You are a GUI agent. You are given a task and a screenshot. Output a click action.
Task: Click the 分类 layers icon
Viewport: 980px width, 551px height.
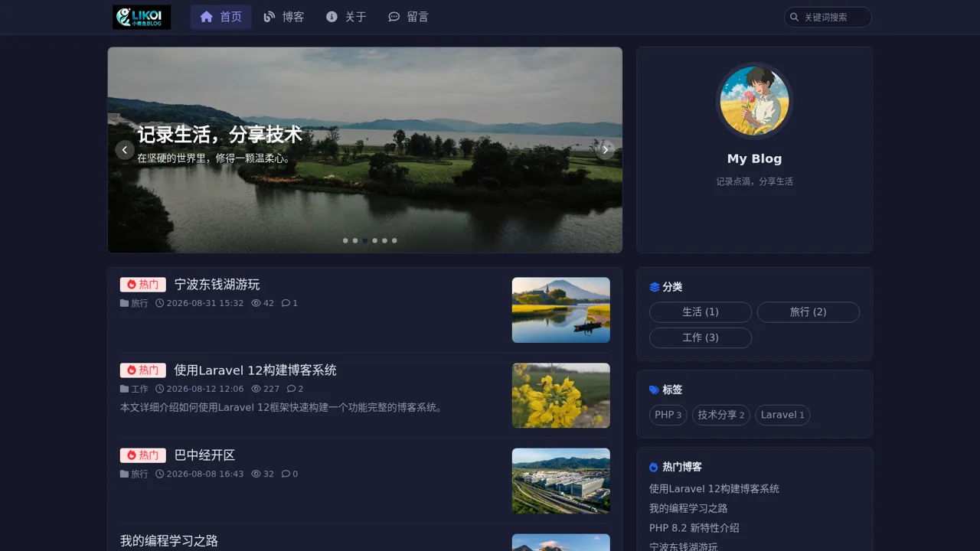(655, 287)
